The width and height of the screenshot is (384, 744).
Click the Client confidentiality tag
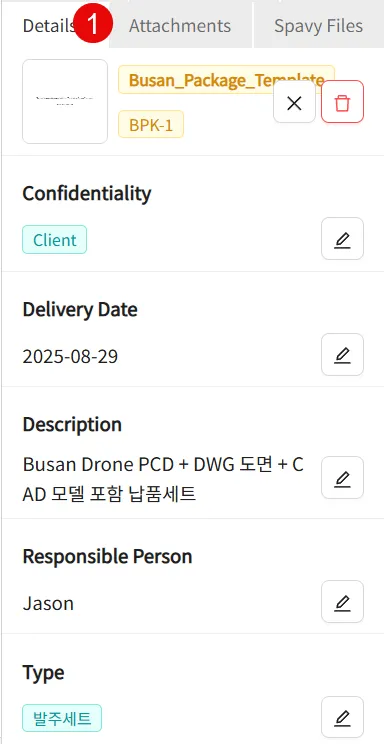click(55, 240)
